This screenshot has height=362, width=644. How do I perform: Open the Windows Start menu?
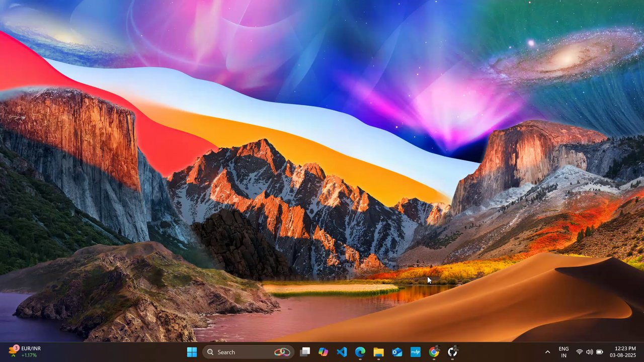click(x=192, y=352)
